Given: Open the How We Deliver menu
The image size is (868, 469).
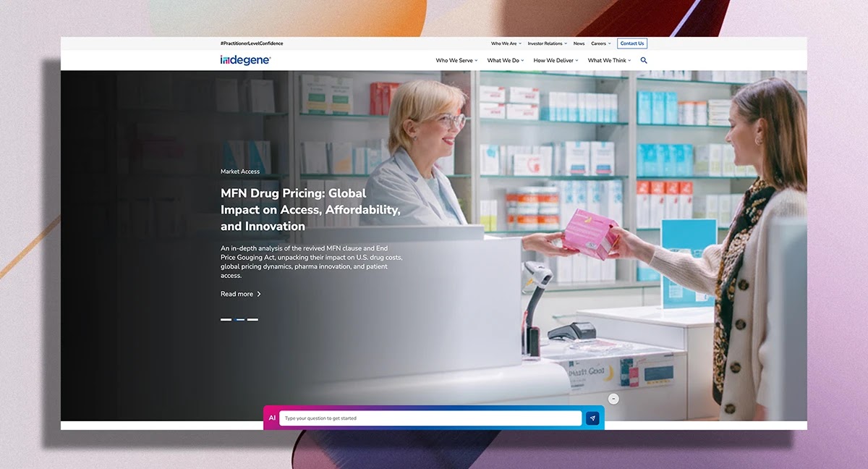Looking at the screenshot, I should click(556, 61).
